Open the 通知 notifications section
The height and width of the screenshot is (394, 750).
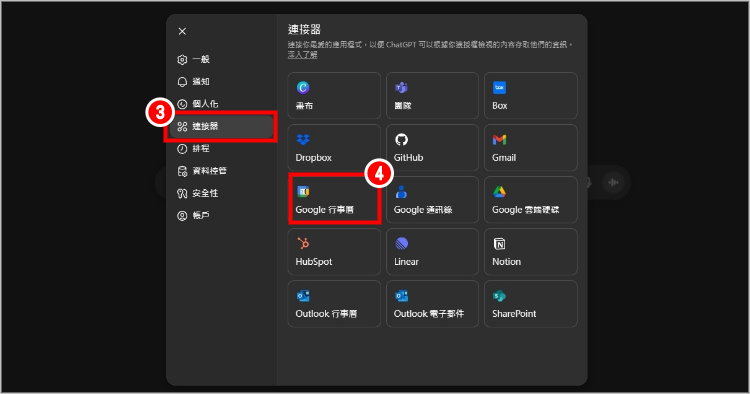(x=221, y=82)
